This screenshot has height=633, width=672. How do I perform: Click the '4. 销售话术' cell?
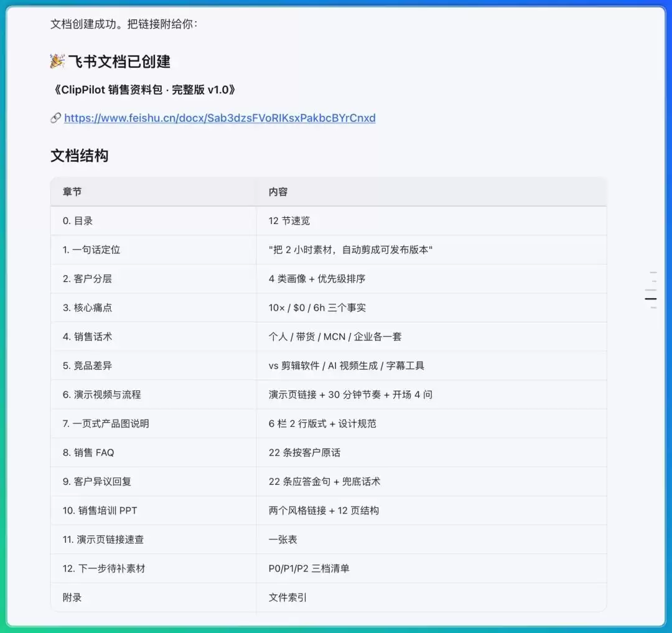pos(154,337)
